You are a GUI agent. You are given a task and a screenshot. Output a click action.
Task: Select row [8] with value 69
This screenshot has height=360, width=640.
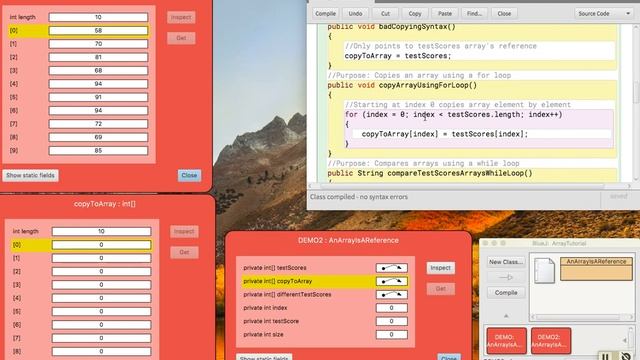tap(78, 137)
